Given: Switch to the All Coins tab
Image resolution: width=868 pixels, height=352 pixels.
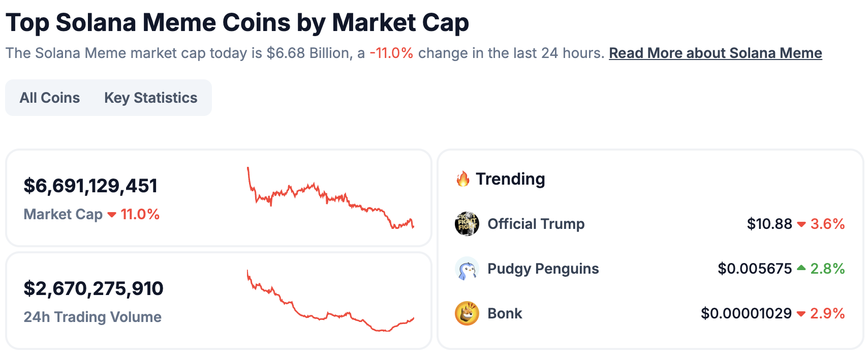Looking at the screenshot, I should point(50,98).
